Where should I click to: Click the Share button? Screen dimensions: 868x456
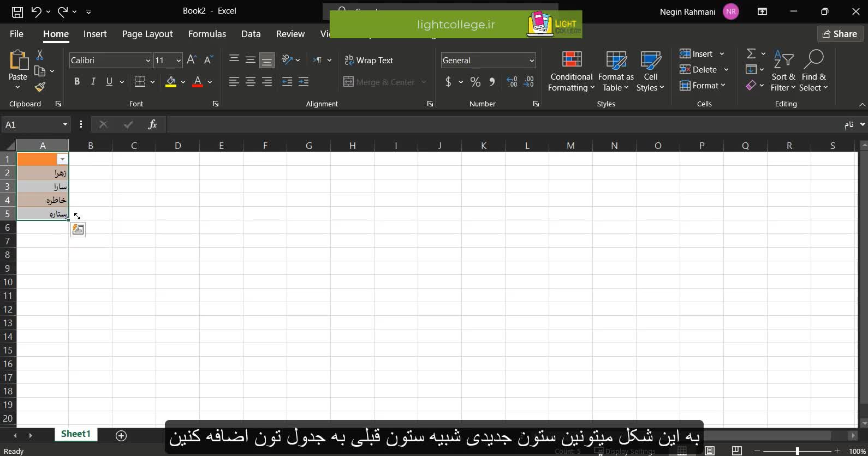(840, 34)
